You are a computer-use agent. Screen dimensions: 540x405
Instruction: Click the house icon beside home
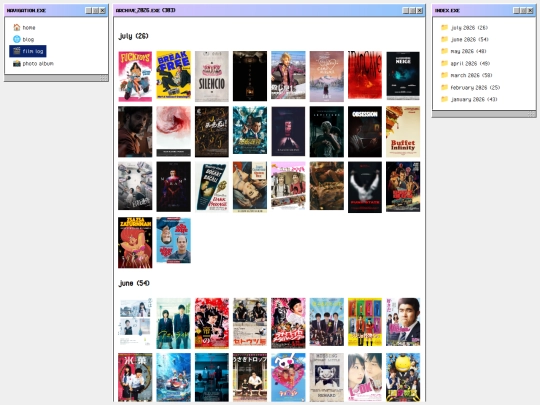pyautogui.click(x=17, y=27)
